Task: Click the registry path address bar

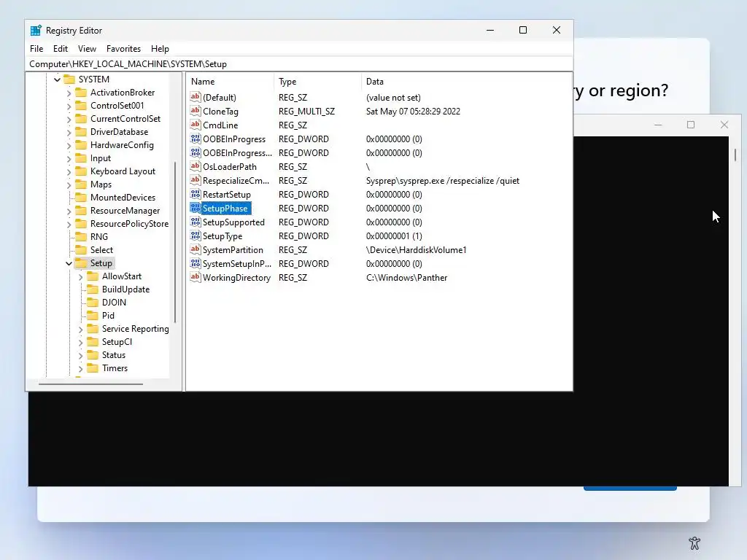Action: coord(299,64)
